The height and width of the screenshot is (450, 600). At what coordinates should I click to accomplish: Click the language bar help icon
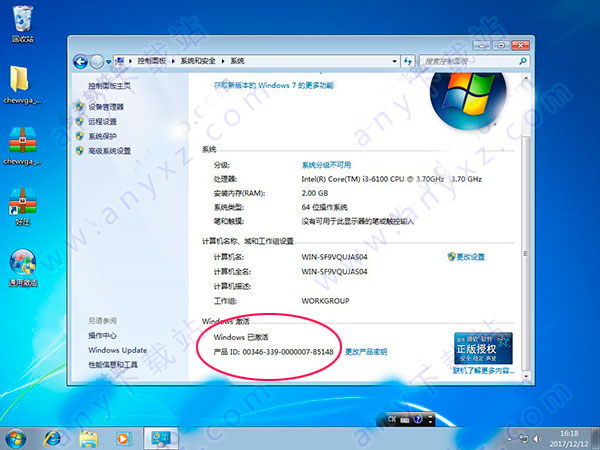tap(418, 419)
